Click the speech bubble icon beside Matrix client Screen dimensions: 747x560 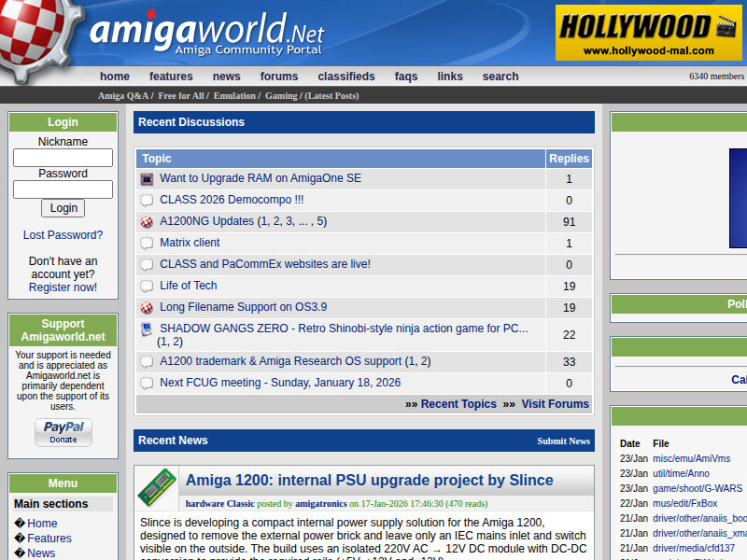coord(147,244)
